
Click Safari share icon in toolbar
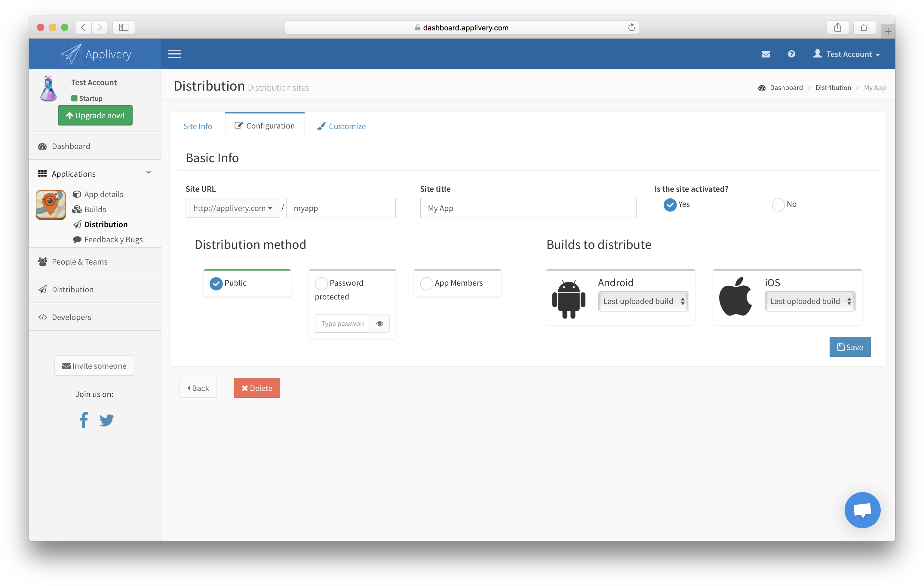pyautogui.click(x=837, y=27)
